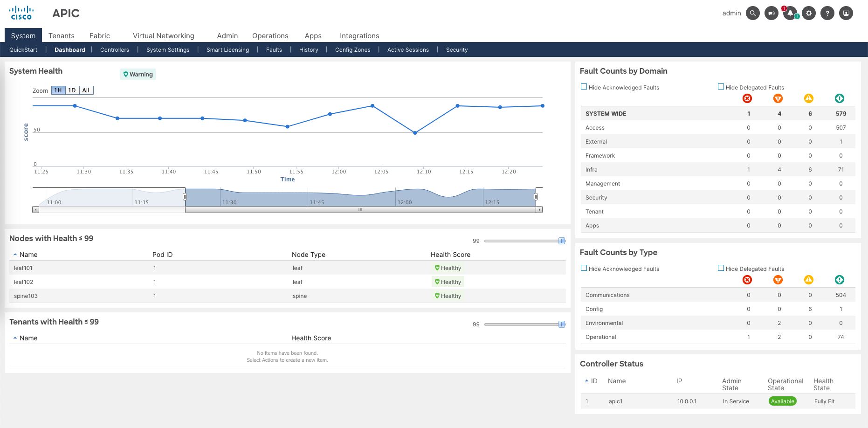
Task: Check Hide Delegated Faults in Fault Counts by Domain
Action: (721, 87)
